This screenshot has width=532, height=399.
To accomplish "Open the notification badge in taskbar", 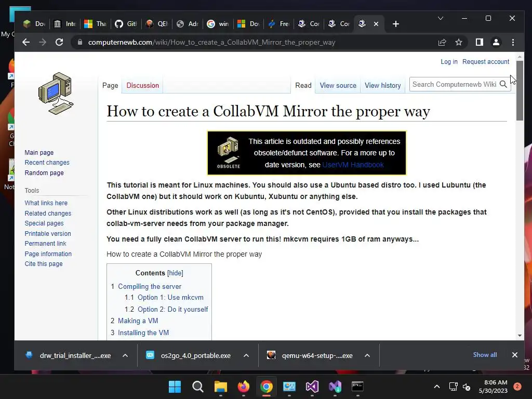I will tap(517, 387).
